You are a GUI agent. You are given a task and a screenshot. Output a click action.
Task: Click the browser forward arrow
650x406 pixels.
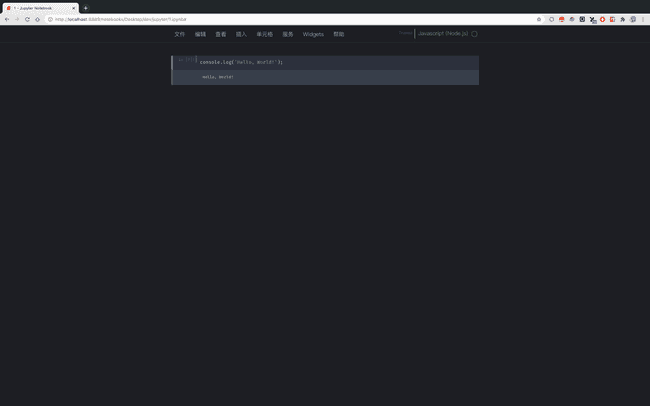tap(17, 19)
